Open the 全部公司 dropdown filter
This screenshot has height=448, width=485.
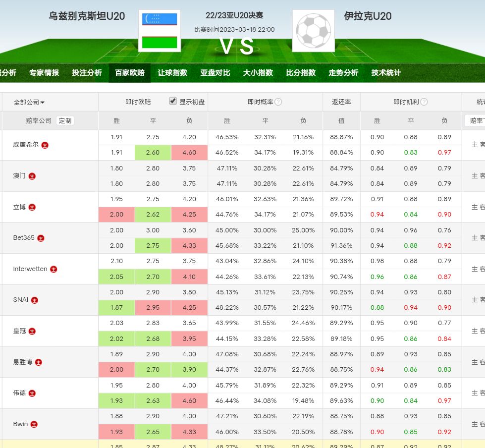pos(29,103)
